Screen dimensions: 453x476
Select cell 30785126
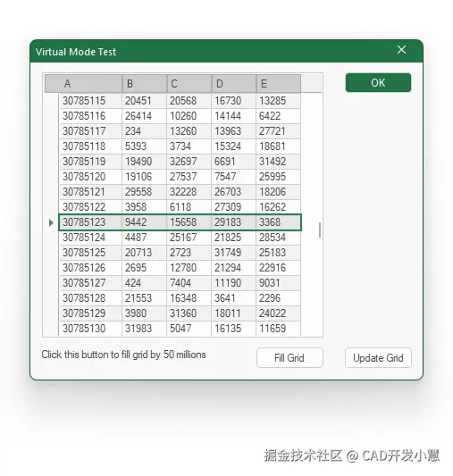tap(90, 268)
